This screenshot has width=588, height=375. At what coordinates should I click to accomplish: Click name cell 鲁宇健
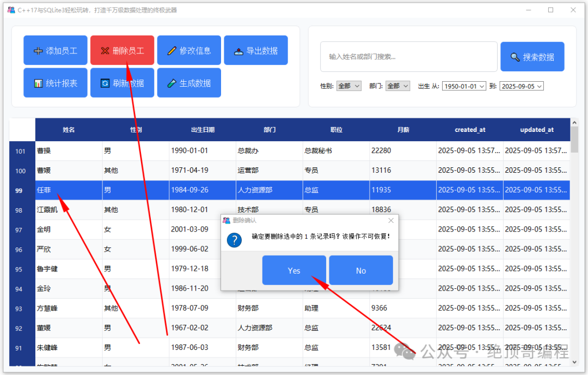[x=69, y=269]
